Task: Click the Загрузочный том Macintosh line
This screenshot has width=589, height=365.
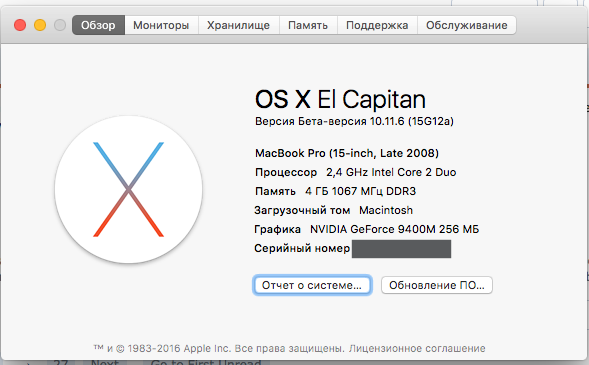Action: pyautogui.click(x=334, y=210)
